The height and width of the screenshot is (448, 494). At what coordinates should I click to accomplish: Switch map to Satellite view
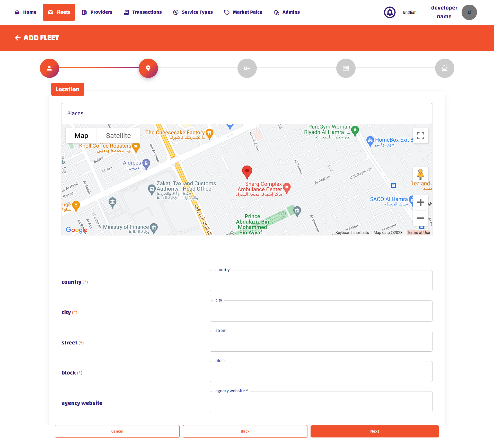tap(118, 136)
